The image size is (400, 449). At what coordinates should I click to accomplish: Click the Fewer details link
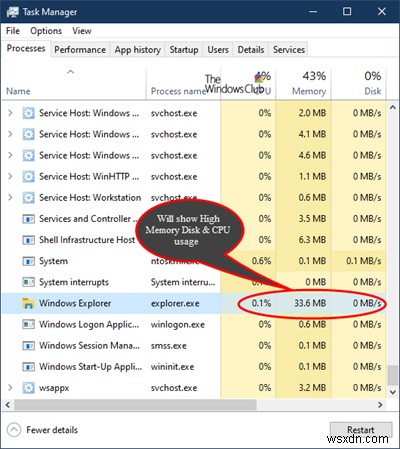52,430
